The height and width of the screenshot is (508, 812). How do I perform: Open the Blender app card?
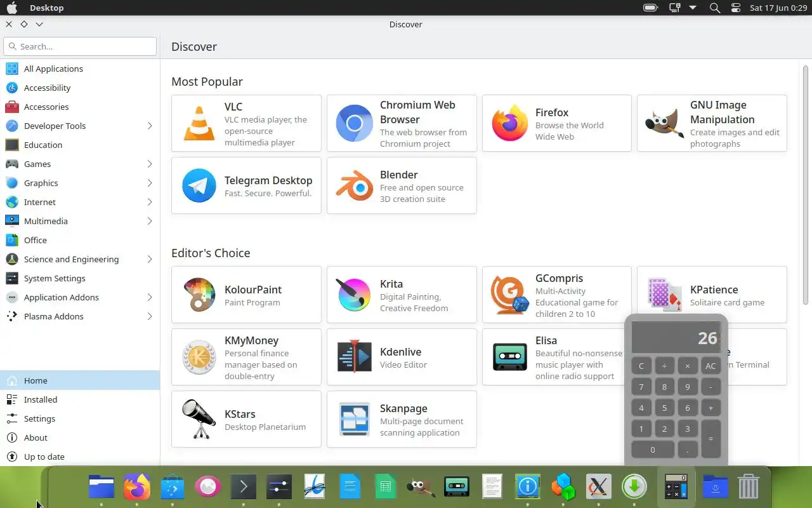click(402, 185)
